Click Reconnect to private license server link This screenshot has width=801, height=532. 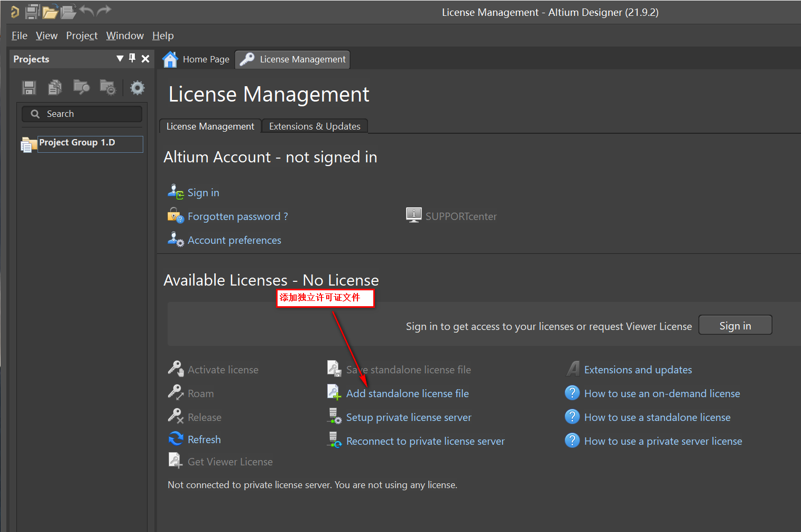(x=426, y=441)
